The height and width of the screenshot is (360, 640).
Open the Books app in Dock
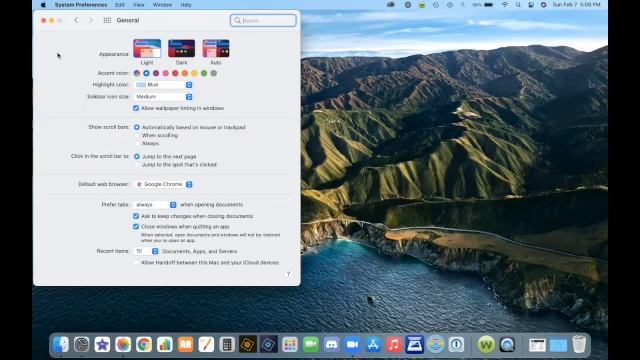[186, 345]
